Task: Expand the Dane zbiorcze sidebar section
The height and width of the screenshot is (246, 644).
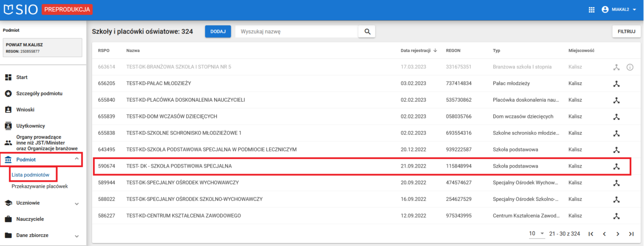Action: (x=43, y=235)
